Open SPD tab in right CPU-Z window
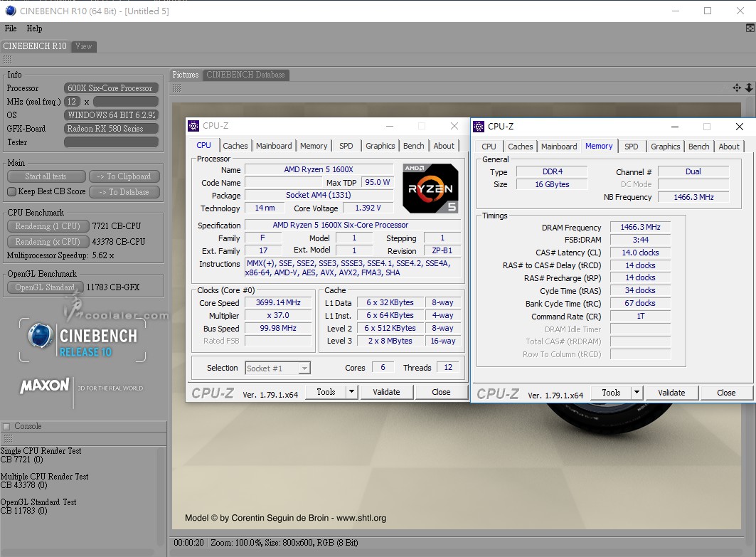This screenshot has width=756, height=557. coord(631,146)
